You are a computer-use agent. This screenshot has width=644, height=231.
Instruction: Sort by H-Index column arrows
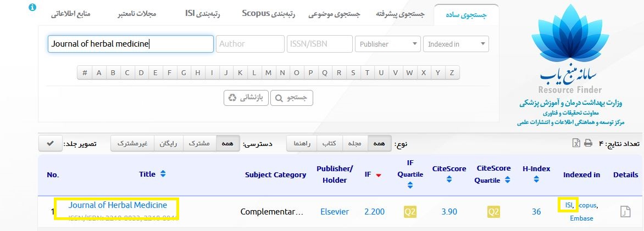click(536, 179)
